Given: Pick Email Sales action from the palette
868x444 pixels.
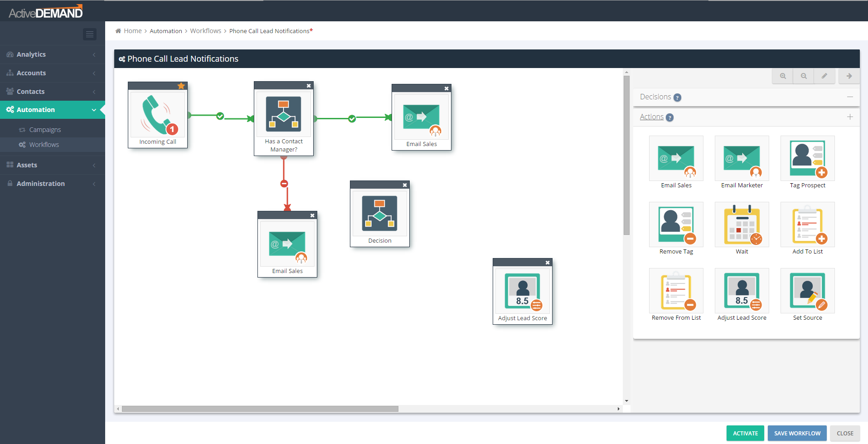Looking at the screenshot, I should click(676, 162).
